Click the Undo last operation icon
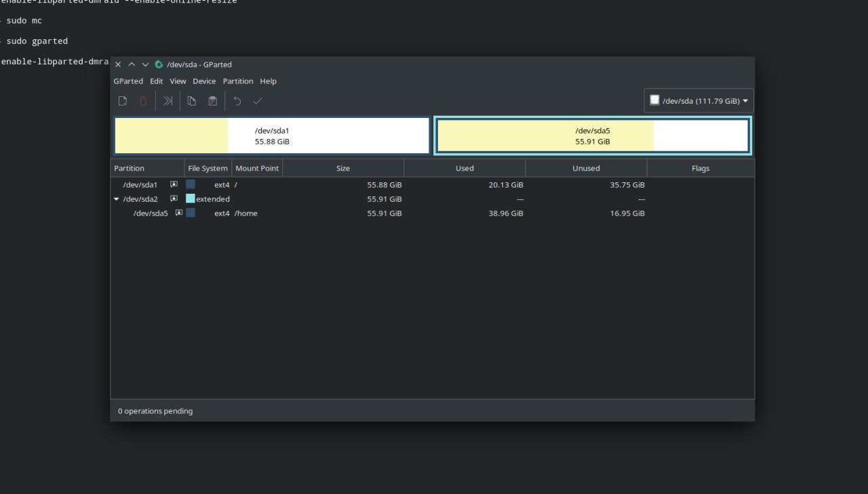Viewport: 868px width, 494px height. 237,101
